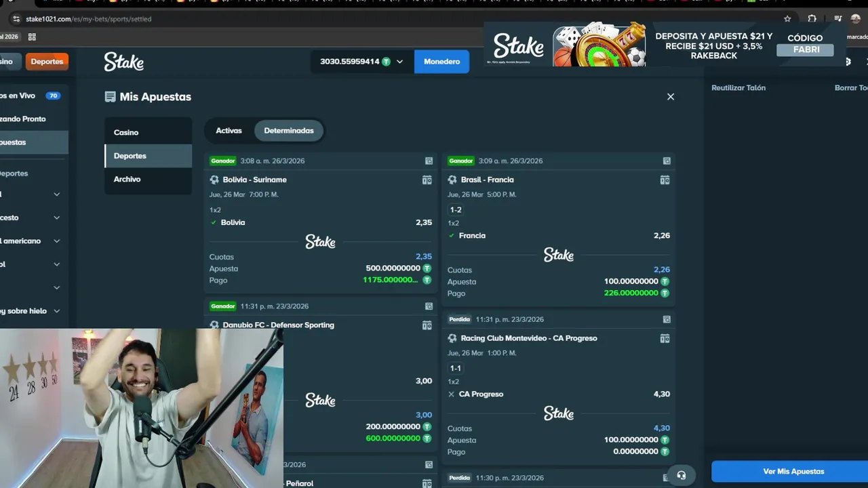Open live support headset icon
The image size is (868, 488).
(681, 476)
